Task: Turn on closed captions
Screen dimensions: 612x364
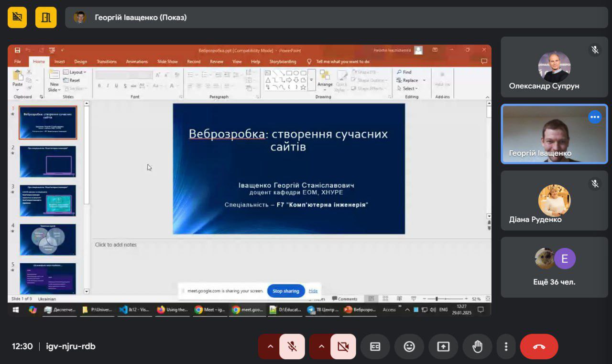Action: [x=375, y=346]
